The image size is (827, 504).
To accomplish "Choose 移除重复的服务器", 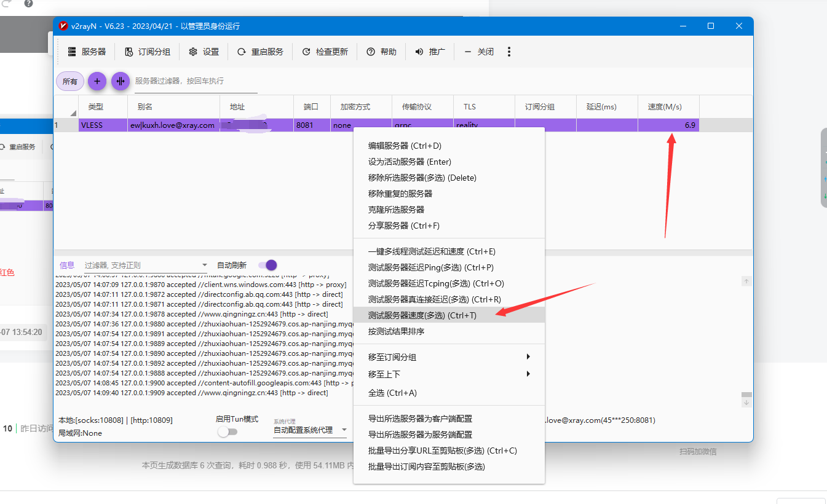I will (x=449, y=194).
